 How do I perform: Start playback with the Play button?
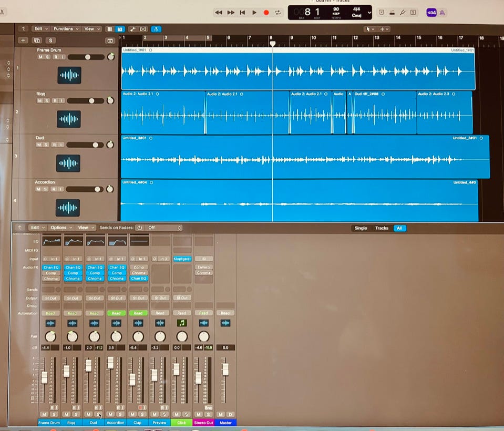[x=254, y=13]
